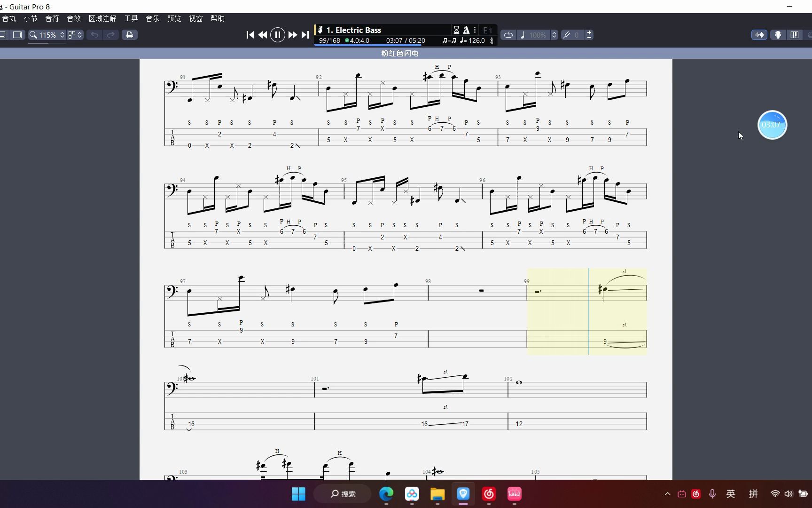Click the blue 03:07 floating timer circle

point(772,125)
